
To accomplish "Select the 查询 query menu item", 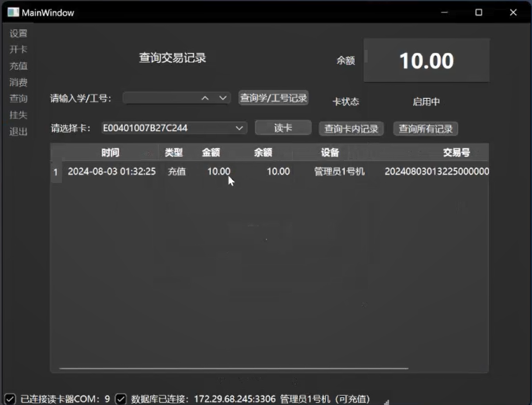I will coord(19,99).
